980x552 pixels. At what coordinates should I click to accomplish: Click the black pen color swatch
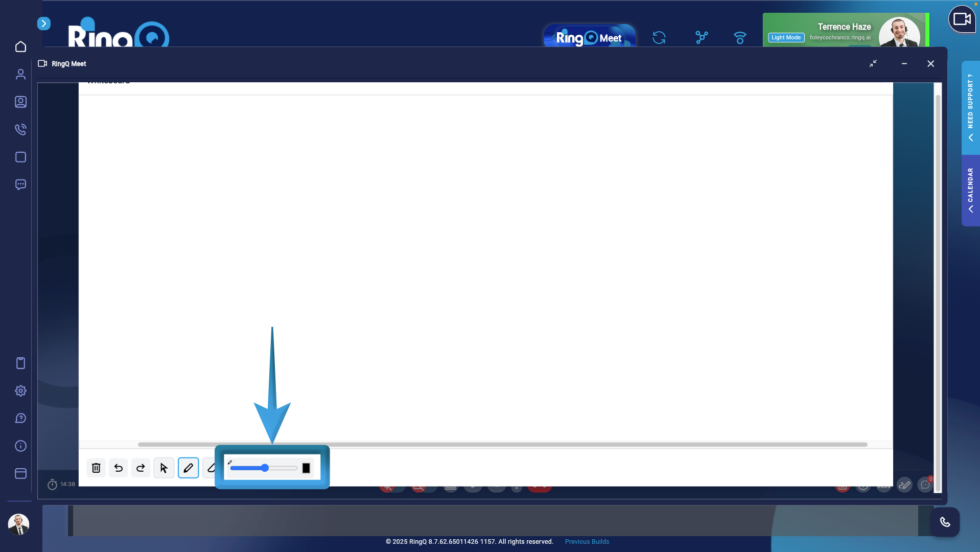306,468
